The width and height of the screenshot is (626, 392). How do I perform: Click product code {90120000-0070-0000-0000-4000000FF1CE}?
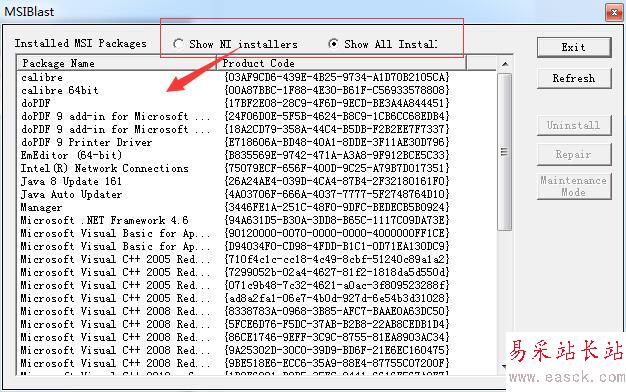pos(337,233)
